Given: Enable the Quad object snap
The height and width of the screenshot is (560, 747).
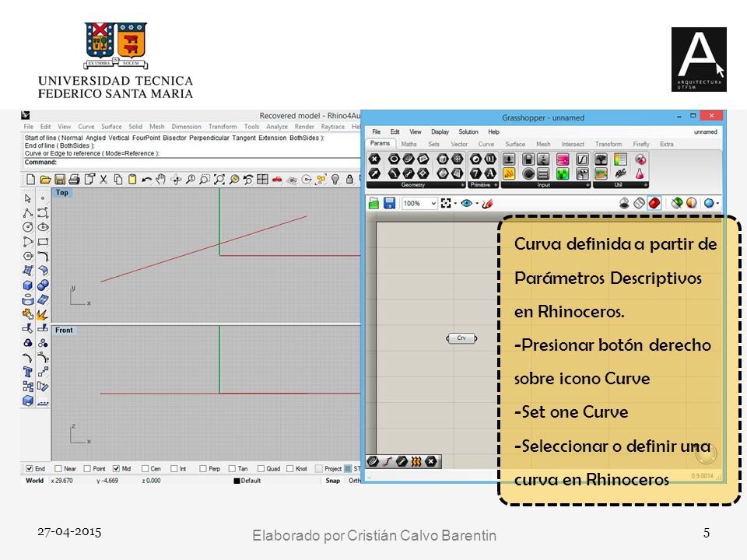Looking at the screenshot, I should click(x=261, y=468).
